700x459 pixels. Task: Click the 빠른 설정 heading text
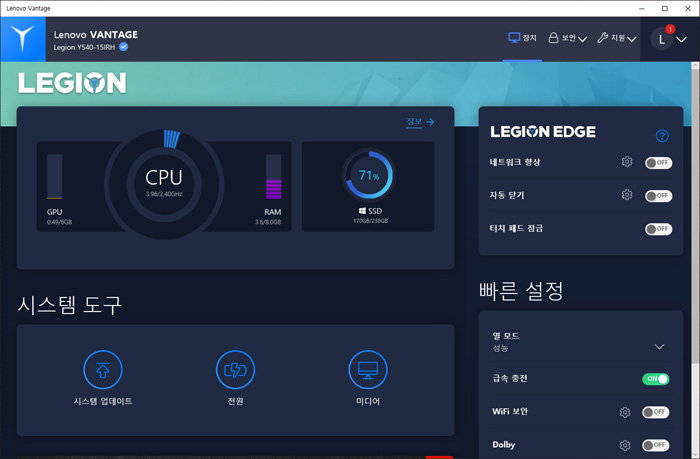(x=521, y=291)
